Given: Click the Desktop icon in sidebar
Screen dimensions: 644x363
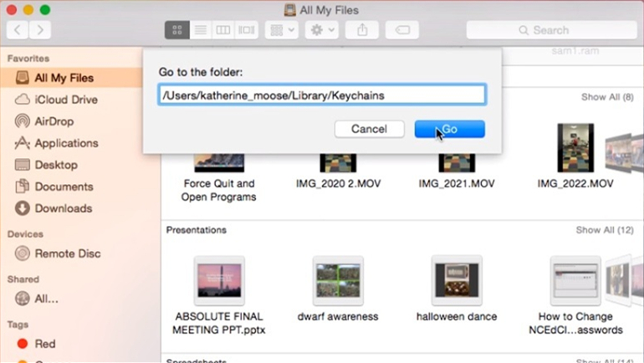Looking at the screenshot, I should point(23,165).
